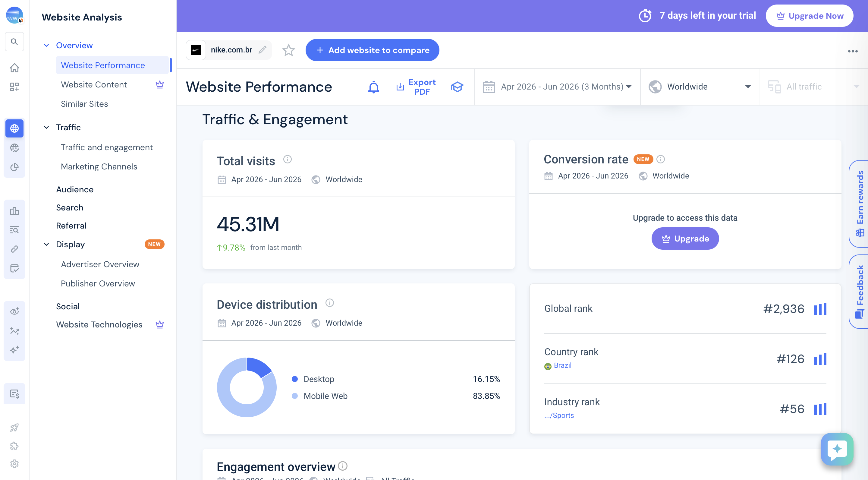This screenshot has width=868, height=480.
Task: Click Engagement overview info icon
Action: (343, 466)
